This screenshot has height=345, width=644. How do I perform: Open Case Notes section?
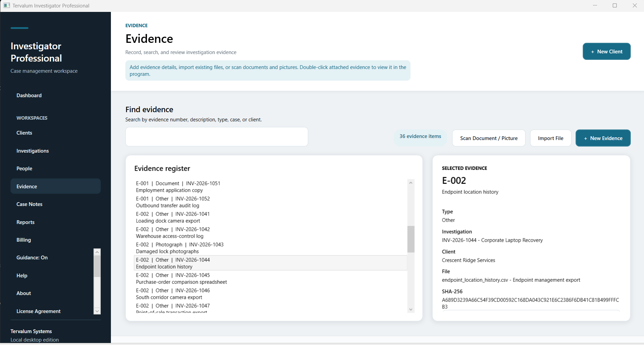[x=55, y=204]
